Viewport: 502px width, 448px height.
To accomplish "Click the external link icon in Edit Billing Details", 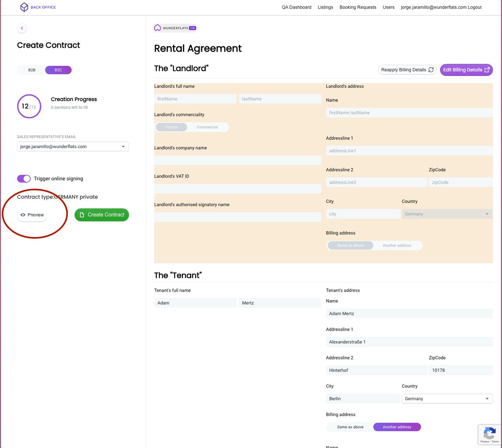I will [487, 70].
